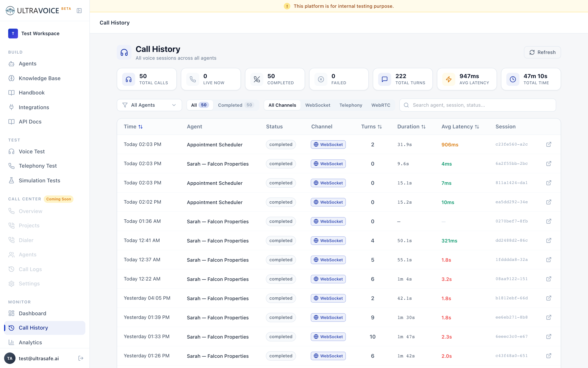The height and width of the screenshot is (368, 588).
Task: Filter by Telephony channel tab
Action: coord(351,105)
